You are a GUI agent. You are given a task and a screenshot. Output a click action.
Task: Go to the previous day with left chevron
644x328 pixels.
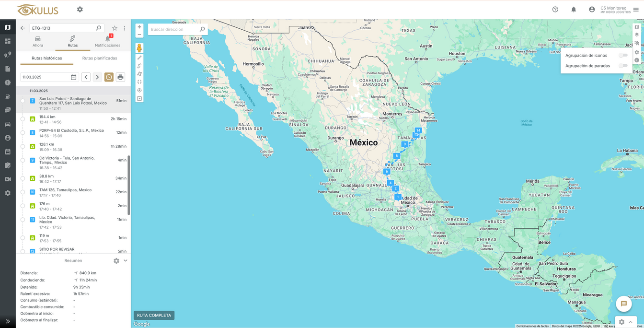click(86, 77)
